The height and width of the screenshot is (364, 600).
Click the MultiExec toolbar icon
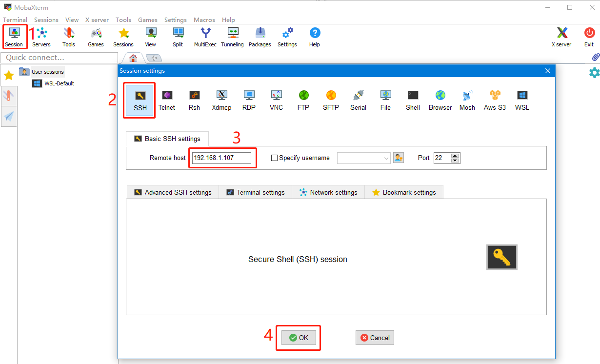(205, 37)
